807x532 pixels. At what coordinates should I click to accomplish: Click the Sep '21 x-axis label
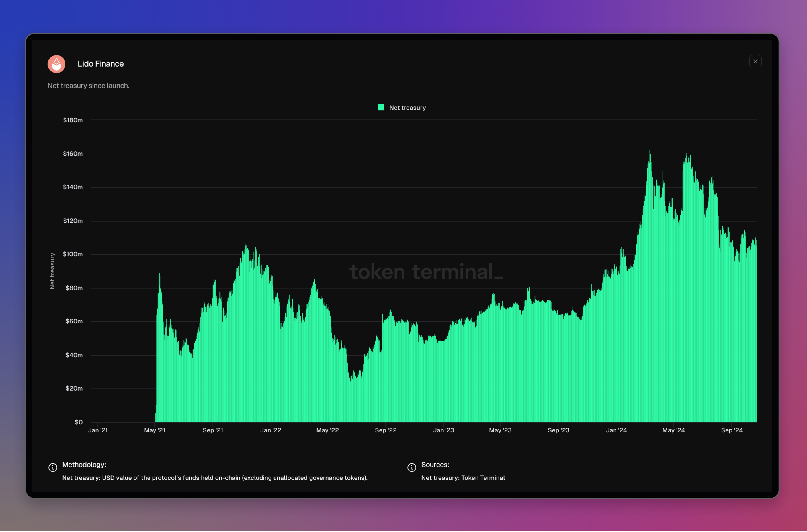pos(213,430)
